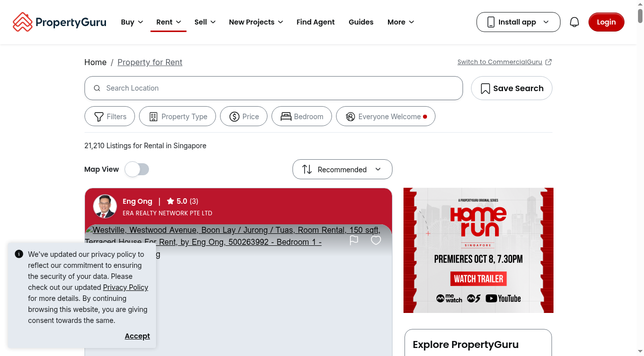The image size is (644, 356).
Task: Expand the Rent menu
Action: click(x=168, y=22)
